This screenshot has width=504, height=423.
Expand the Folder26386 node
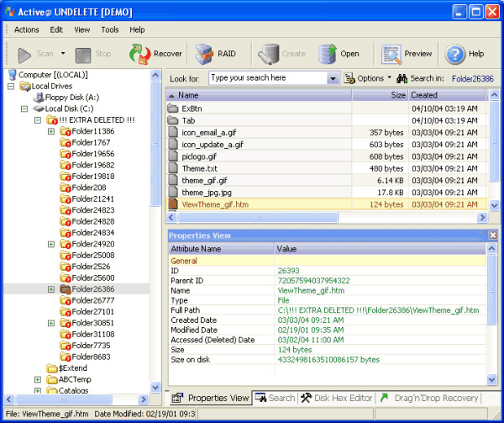[x=51, y=289]
